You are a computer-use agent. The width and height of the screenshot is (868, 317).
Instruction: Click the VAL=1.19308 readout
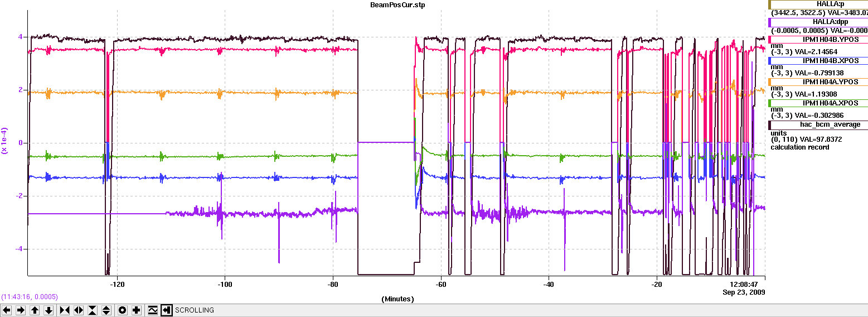pyautogui.click(x=816, y=94)
